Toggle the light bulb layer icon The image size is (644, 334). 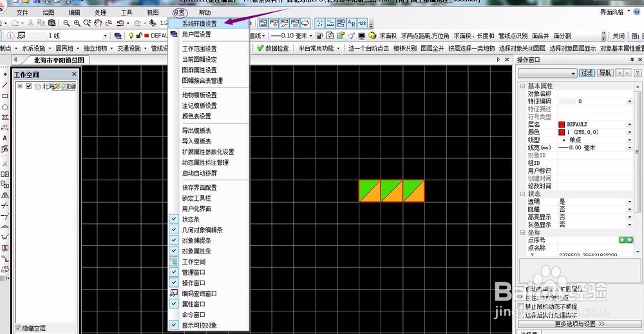point(131,35)
